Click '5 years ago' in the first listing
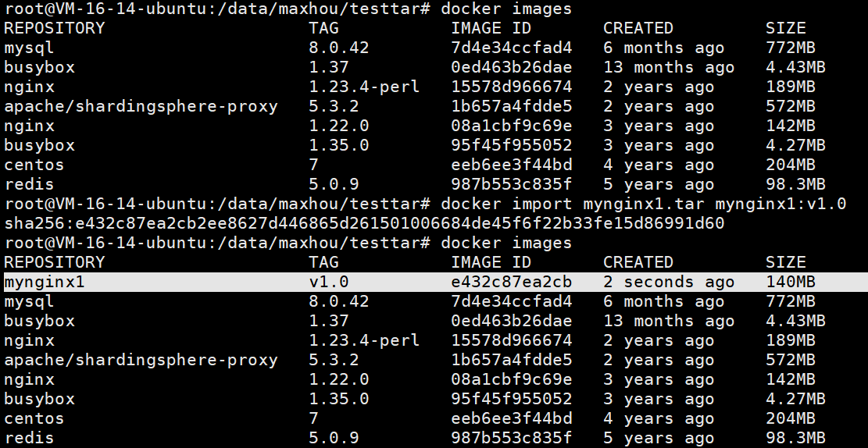 click(x=659, y=184)
